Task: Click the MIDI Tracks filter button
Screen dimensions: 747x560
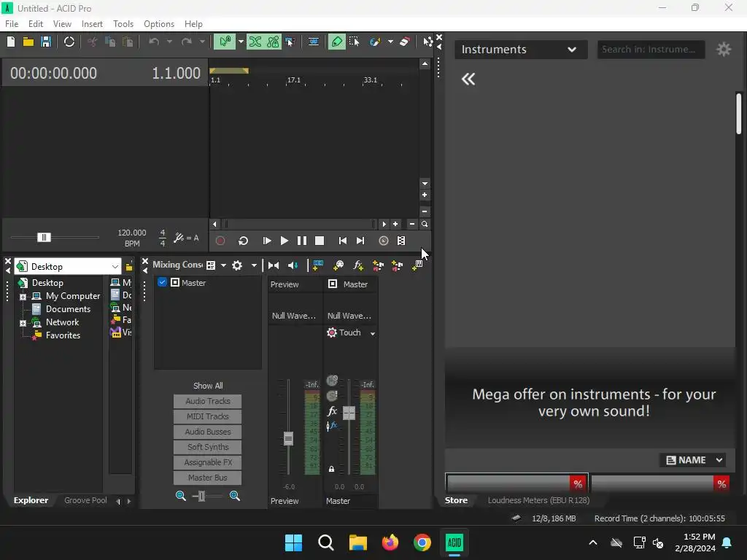Action: click(x=208, y=416)
